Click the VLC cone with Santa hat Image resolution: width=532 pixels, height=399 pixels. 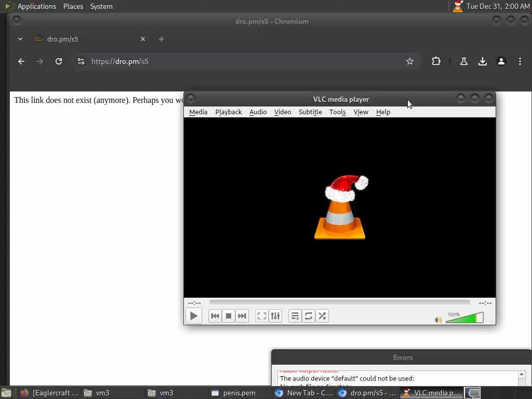[x=341, y=207]
